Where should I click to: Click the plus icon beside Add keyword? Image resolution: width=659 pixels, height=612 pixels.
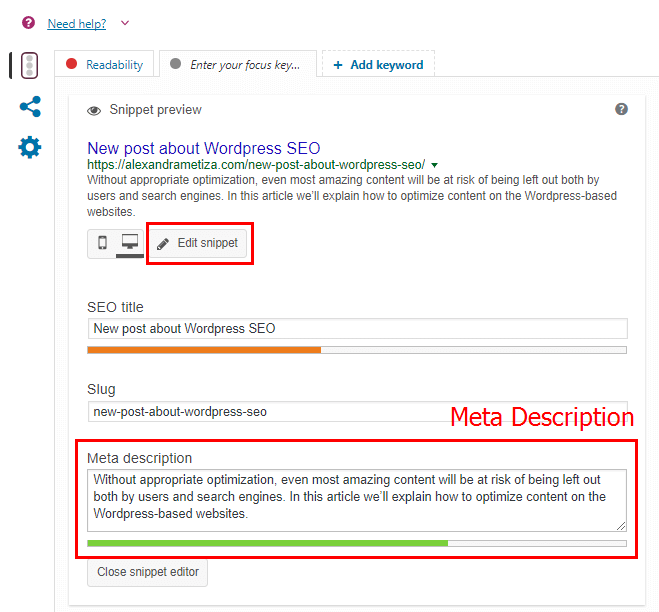338,65
